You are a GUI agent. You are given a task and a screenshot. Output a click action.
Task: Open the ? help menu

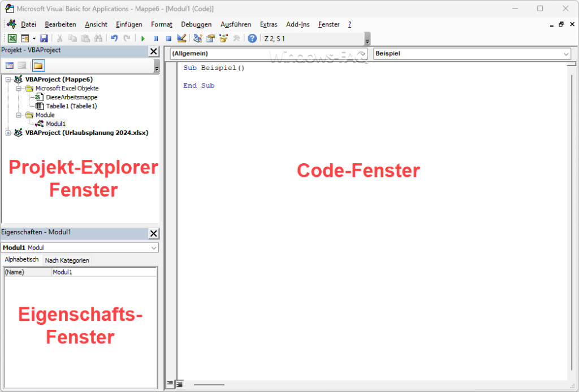(x=349, y=24)
